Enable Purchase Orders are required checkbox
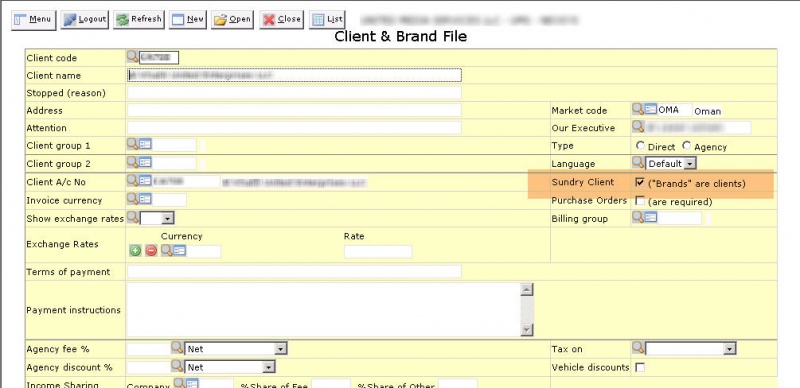Viewport: 800px width, 388px height. [640, 201]
